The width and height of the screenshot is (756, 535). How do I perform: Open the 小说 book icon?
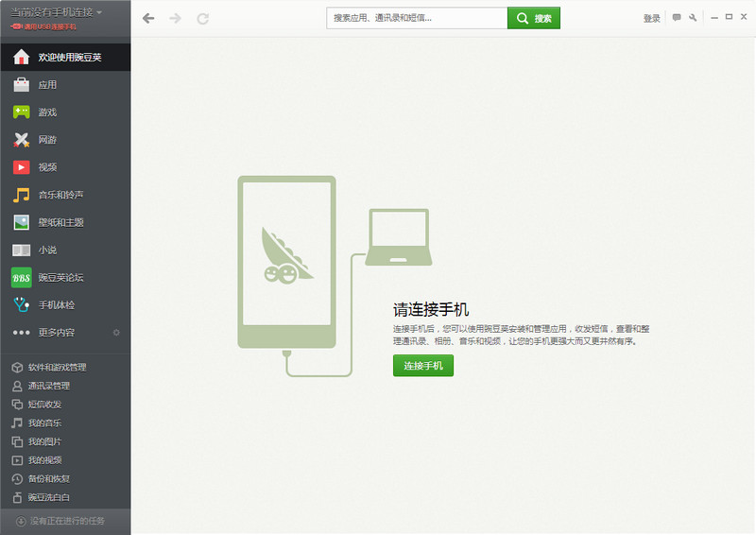coord(21,250)
